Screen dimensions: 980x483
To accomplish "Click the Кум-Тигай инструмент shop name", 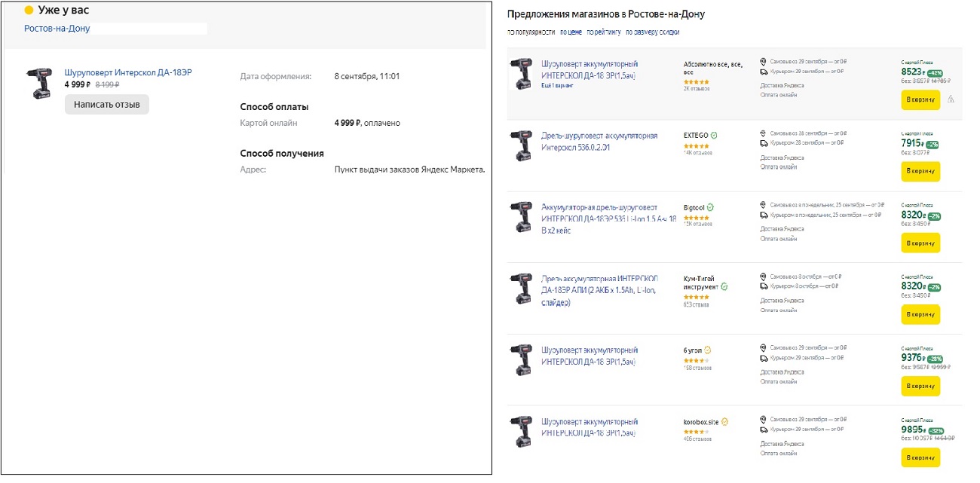I will 701,283.
